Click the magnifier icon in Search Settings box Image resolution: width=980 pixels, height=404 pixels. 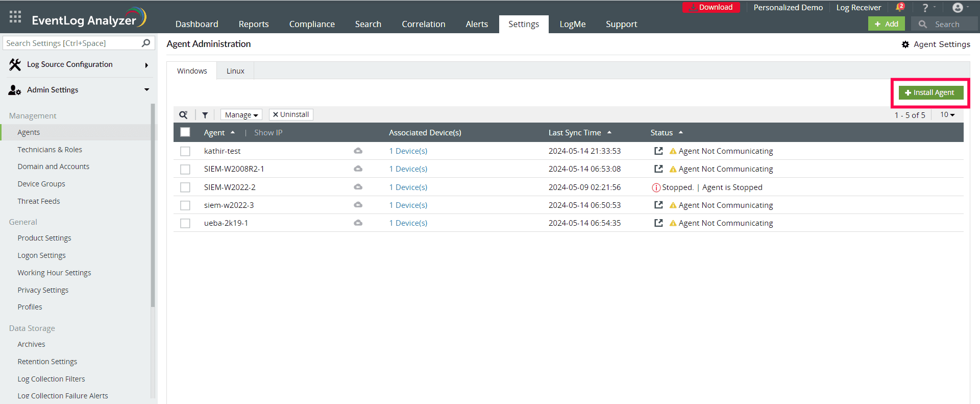[x=146, y=43]
